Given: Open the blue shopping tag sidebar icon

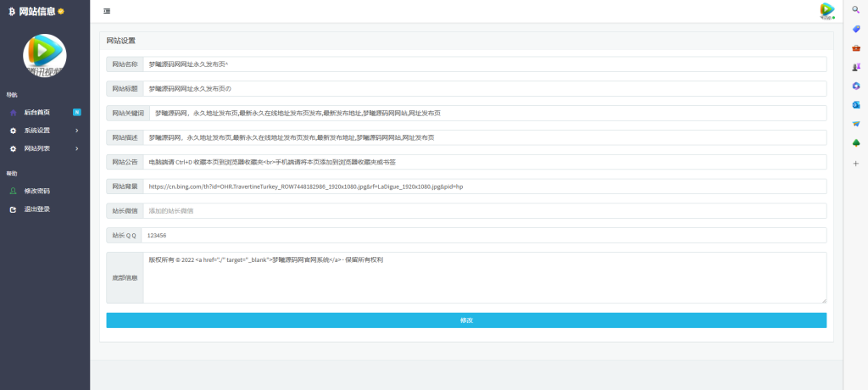Looking at the screenshot, I should click(855, 29).
